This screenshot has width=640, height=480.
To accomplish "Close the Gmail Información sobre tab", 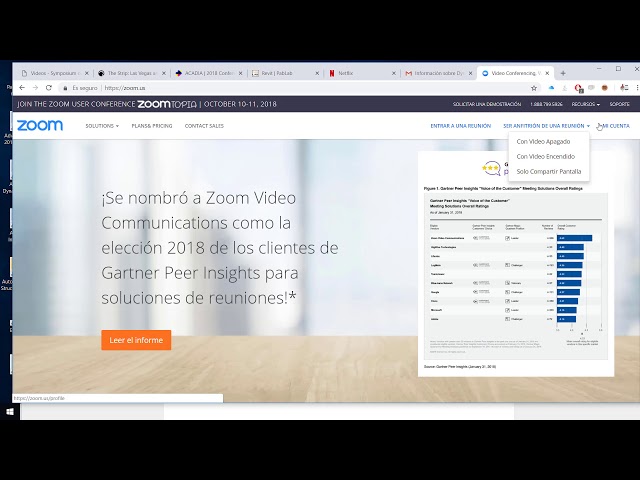I will tap(470, 73).
